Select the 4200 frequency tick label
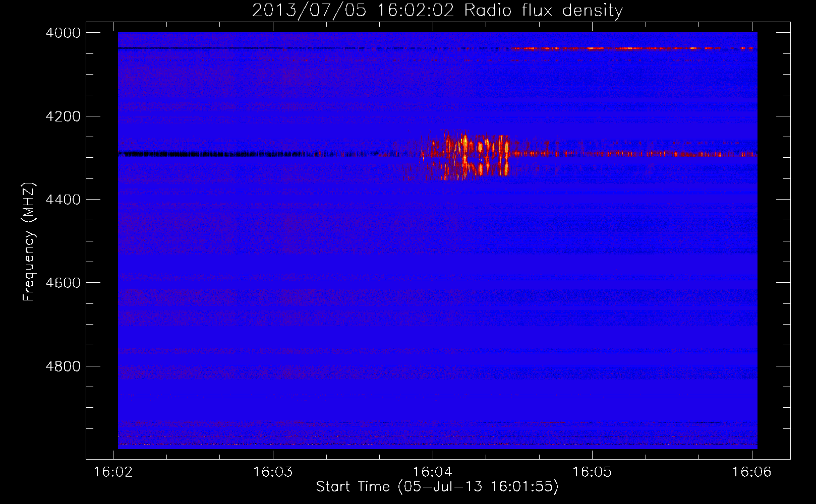This screenshot has width=816, height=504. [x=63, y=116]
